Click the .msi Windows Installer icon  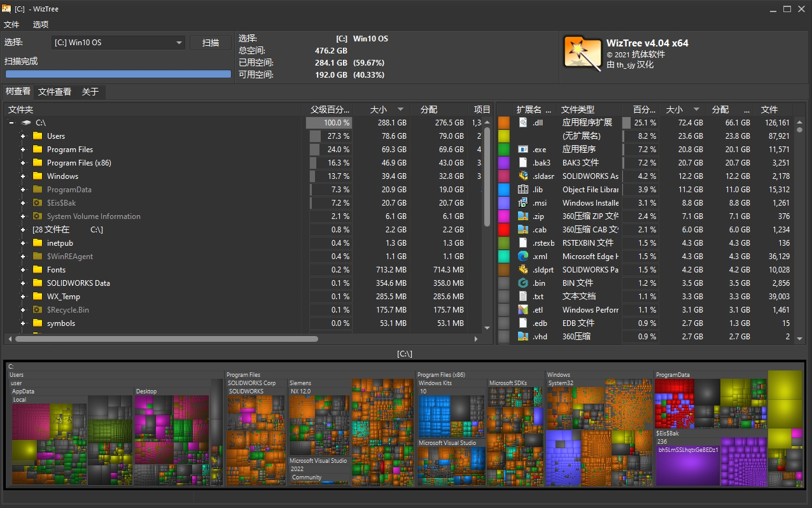pos(523,203)
